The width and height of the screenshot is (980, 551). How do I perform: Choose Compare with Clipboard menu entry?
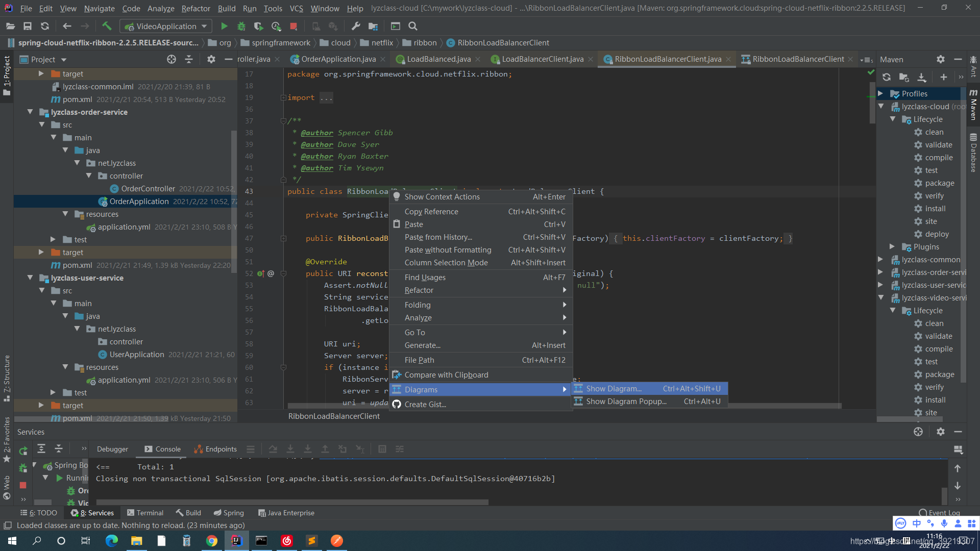coord(480,375)
